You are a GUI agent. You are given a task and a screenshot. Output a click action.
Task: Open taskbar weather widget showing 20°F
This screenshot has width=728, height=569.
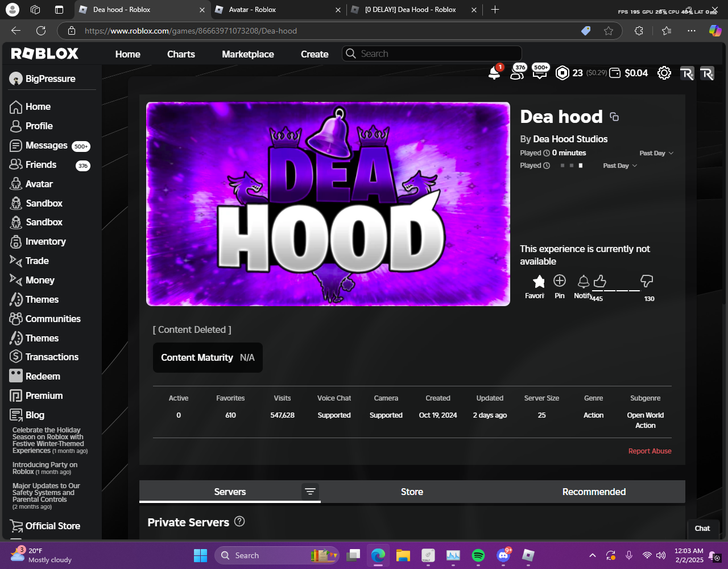(x=41, y=555)
